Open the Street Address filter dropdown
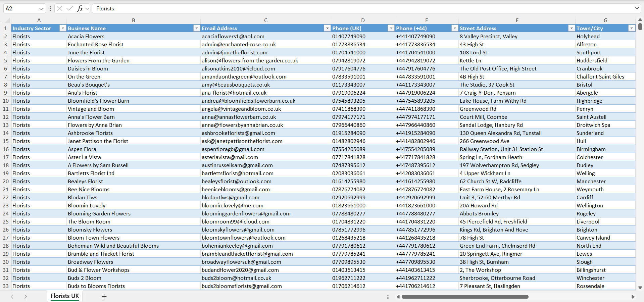Viewport: 644px width, 302px height. click(572, 28)
